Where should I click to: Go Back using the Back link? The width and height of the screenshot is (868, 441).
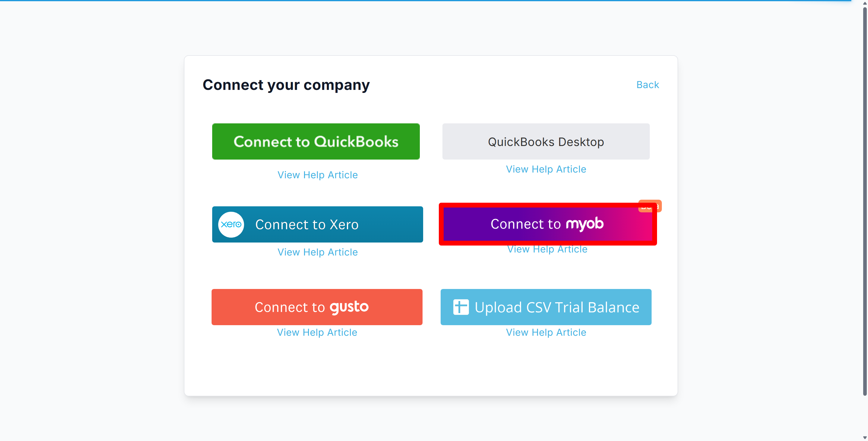coord(647,85)
